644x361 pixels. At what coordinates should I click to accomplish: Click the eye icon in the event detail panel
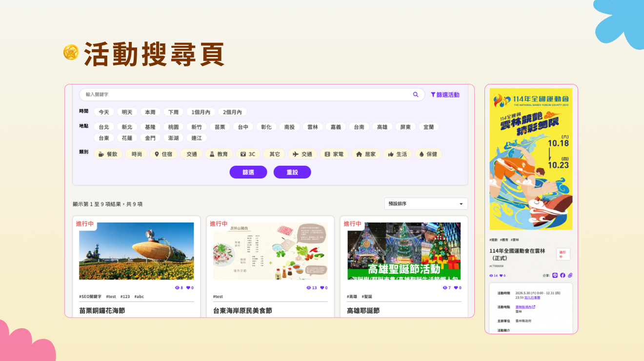(x=491, y=276)
